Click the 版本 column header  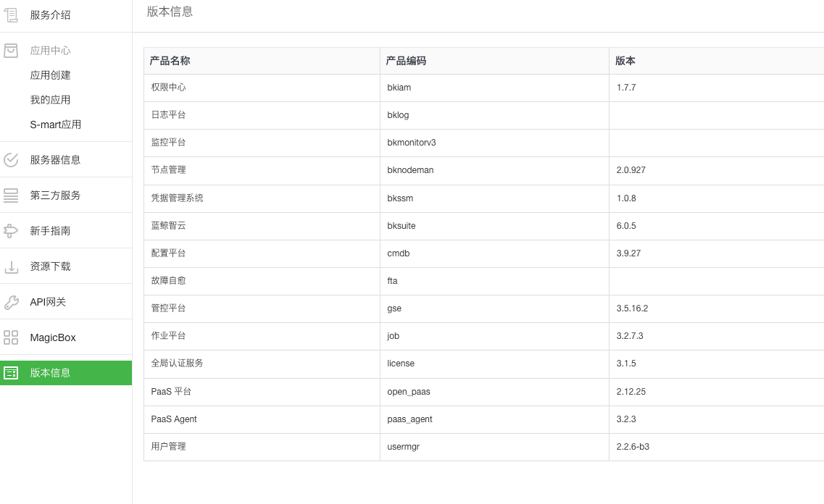[625, 61]
